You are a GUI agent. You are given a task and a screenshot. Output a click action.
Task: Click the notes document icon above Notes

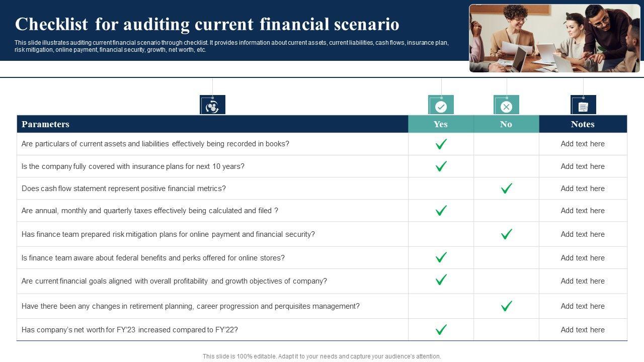pyautogui.click(x=583, y=105)
